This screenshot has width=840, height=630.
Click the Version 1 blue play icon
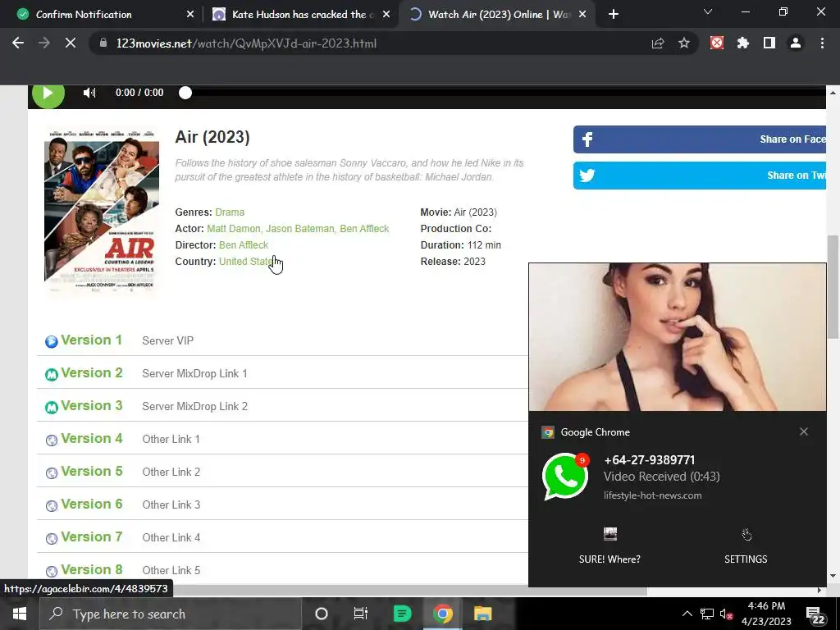coord(52,341)
